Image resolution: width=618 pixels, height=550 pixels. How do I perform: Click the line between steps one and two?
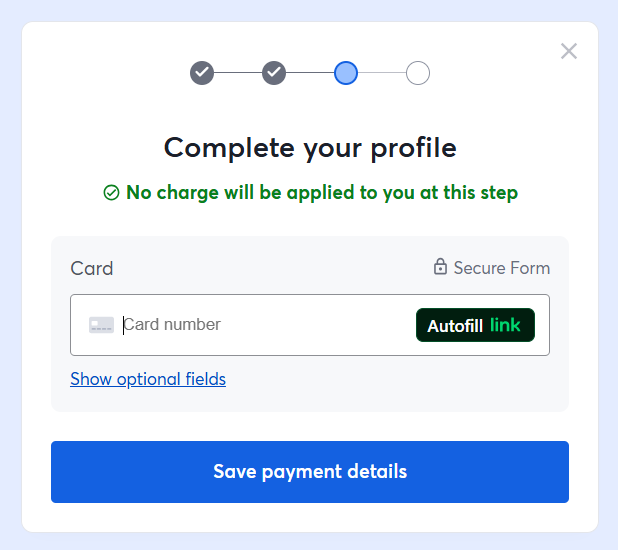pyautogui.click(x=238, y=73)
